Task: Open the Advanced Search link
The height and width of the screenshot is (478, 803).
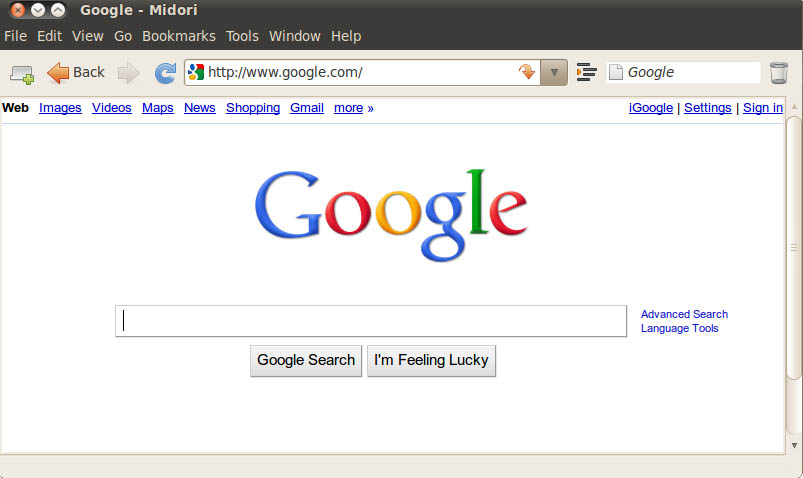Action: click(x=684, y=314)
